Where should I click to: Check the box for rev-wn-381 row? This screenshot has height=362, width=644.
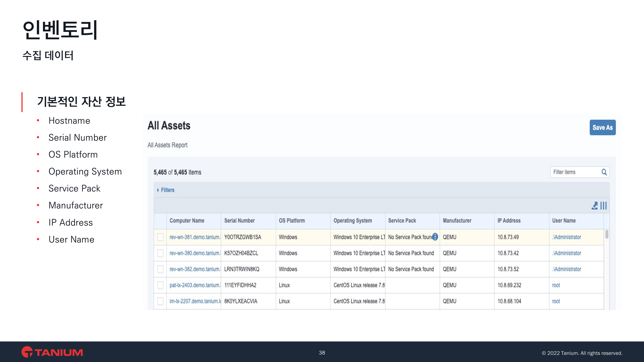pyautogui.click(x=160, y=237)
